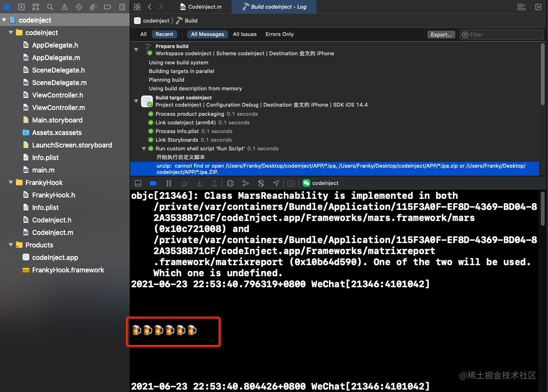
Task: Select the unzip cannot find error line
Action: (x=334, y=169)
